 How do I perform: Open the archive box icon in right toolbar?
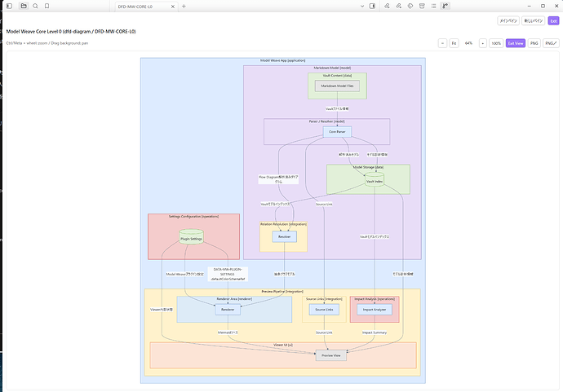coord(422,6)
